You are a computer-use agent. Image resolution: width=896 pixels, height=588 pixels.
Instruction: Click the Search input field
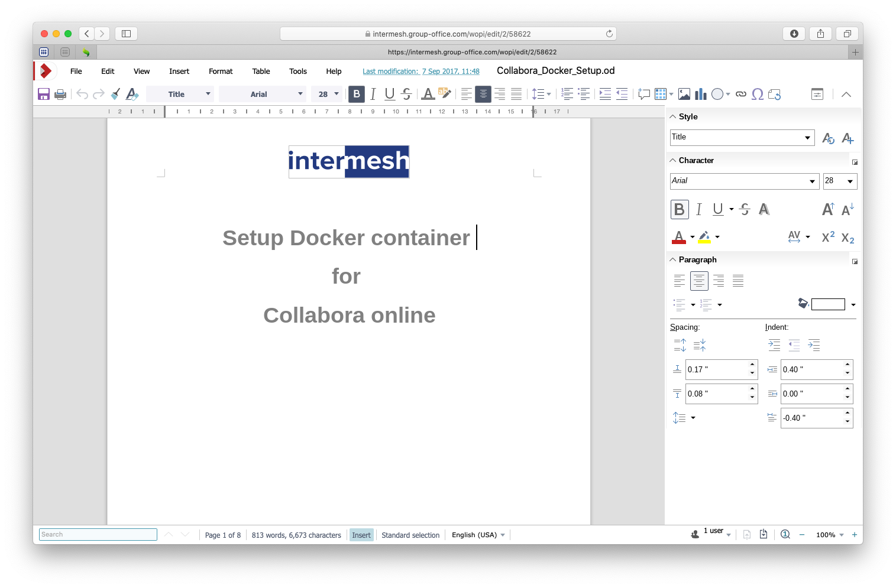[98, 535]
